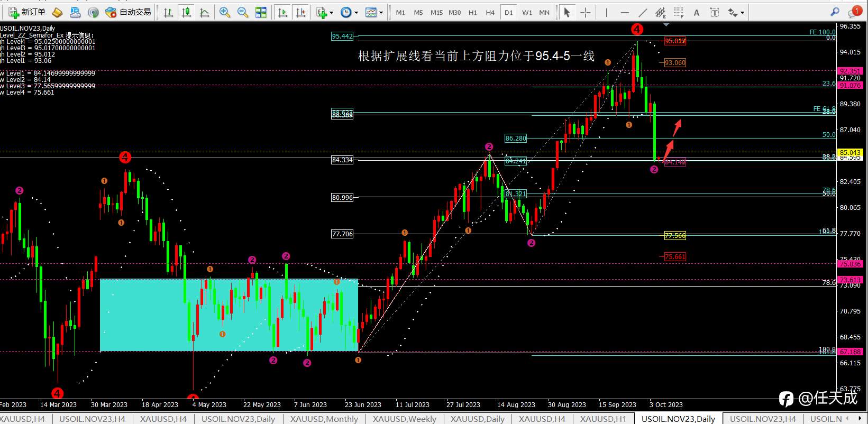This screenshot has height=424, width=868.
Task: Switch to the XAUUSD,Daily chart tab
Action: tap(478, 419)
